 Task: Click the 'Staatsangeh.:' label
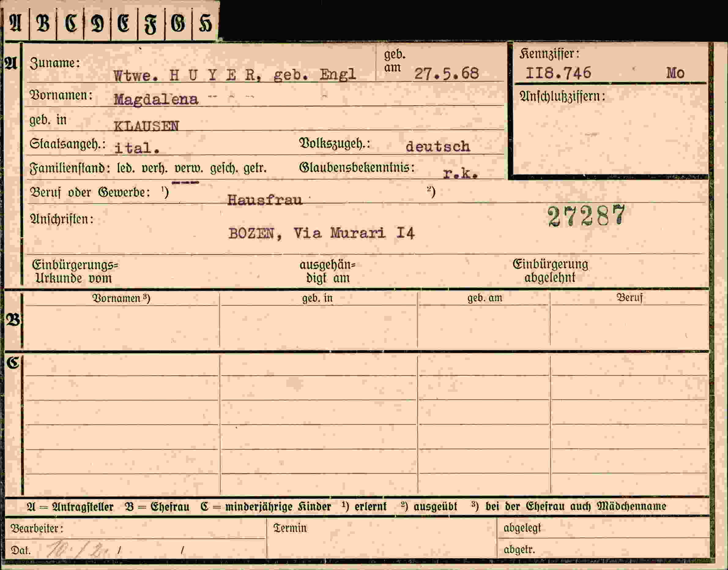pos(68,144)
